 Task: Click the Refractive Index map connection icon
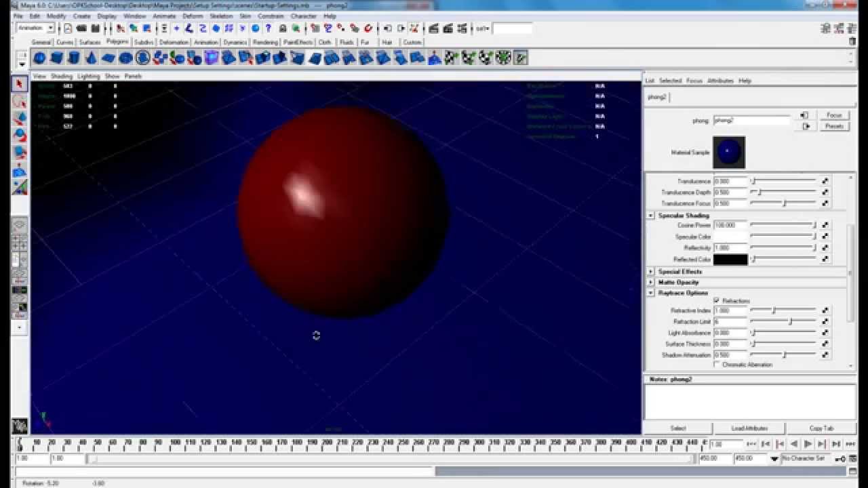825,310
